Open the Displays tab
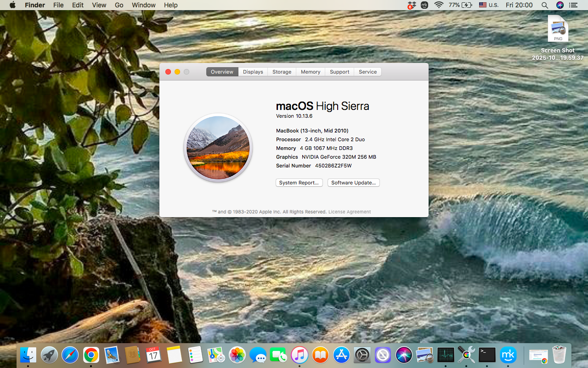The width and height of the screenshot is (588, 368). point(253,72)
